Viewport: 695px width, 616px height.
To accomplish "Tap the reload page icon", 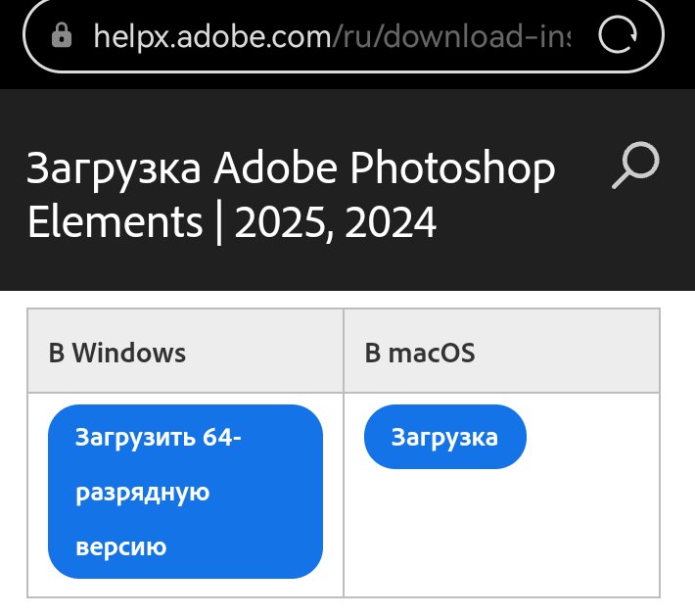I will (618, 34).
